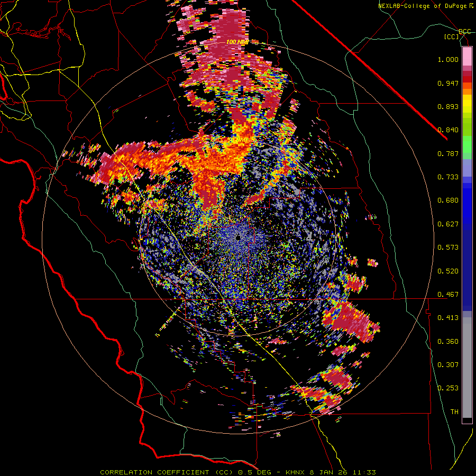Click the black radar site dot at center
The image size is (476, 476).
pos(238,237)
